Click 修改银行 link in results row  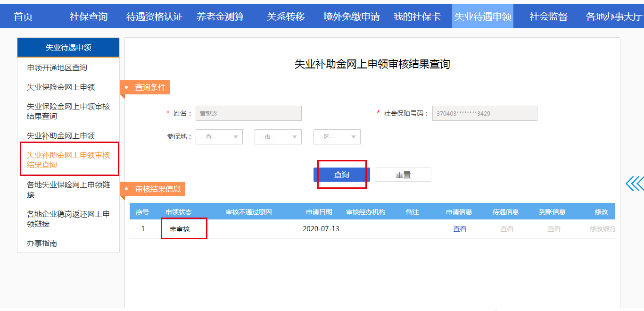[602, 229]
